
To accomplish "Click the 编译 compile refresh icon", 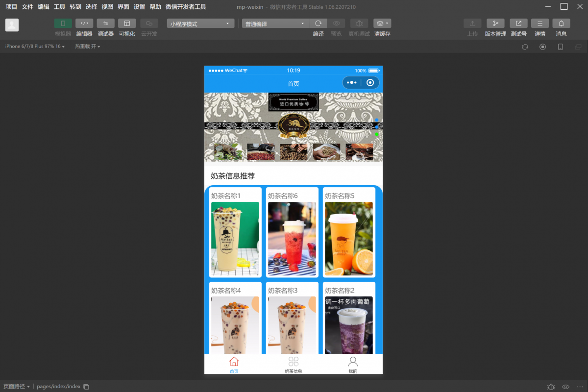I will point(318,24).
